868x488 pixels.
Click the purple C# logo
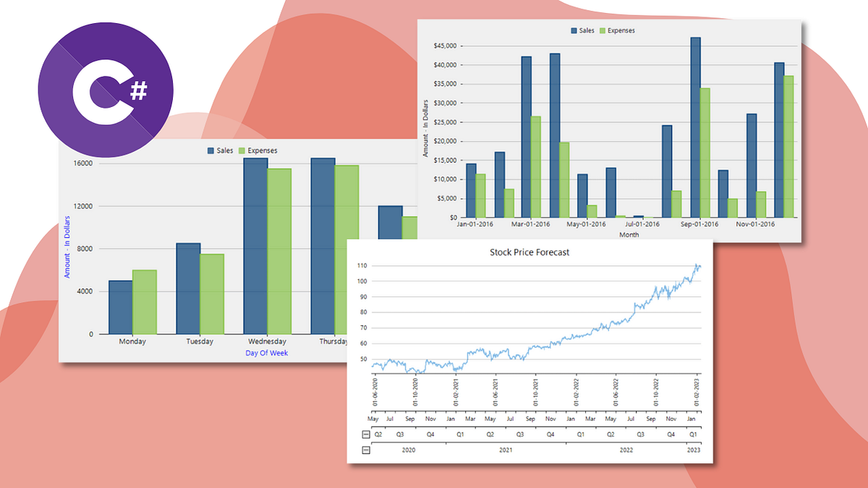pyautogui.click(x=106, y=90)
